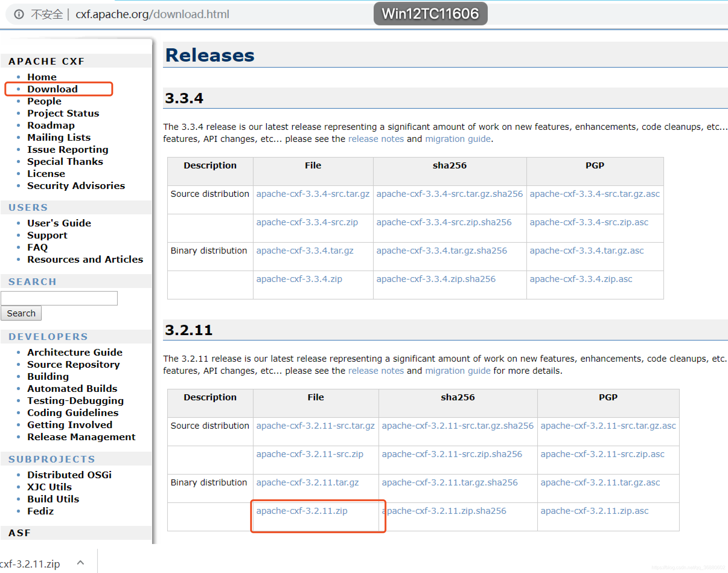This screenshot has height=573, width=728.
Task: Click apache-cxf-3.3.4.zip.sha256 checksum link
Action: 435,279
